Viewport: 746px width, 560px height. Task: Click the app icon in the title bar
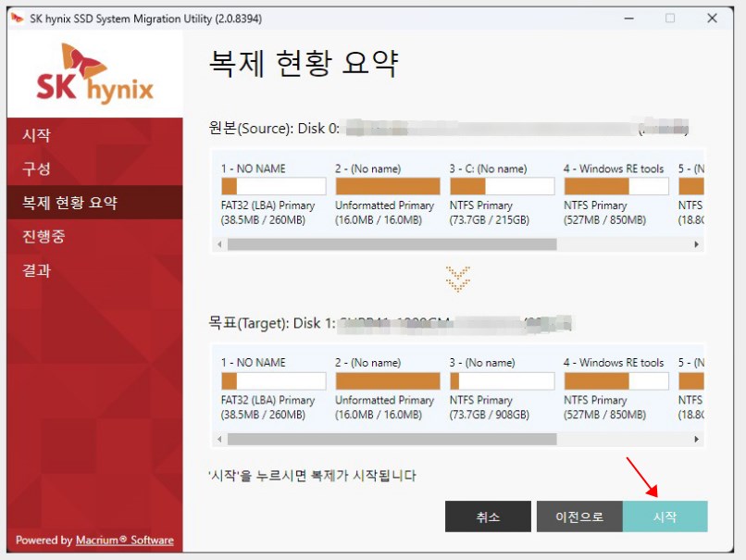coord(17,17)
